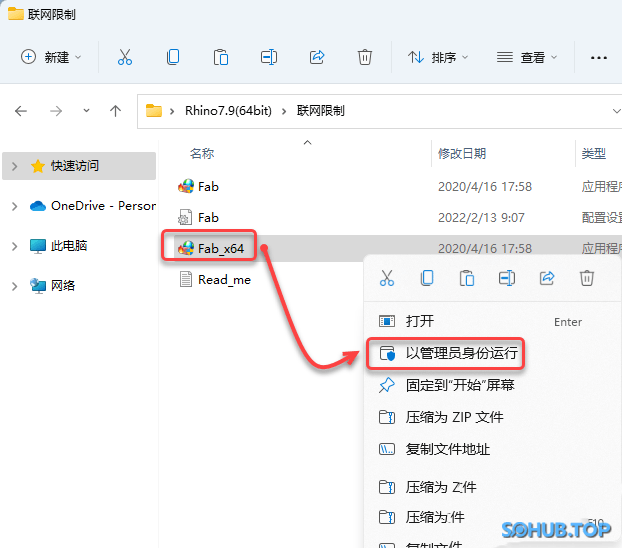
Task: Open the three-dot more options menu
Action: (x=599, y=58)
